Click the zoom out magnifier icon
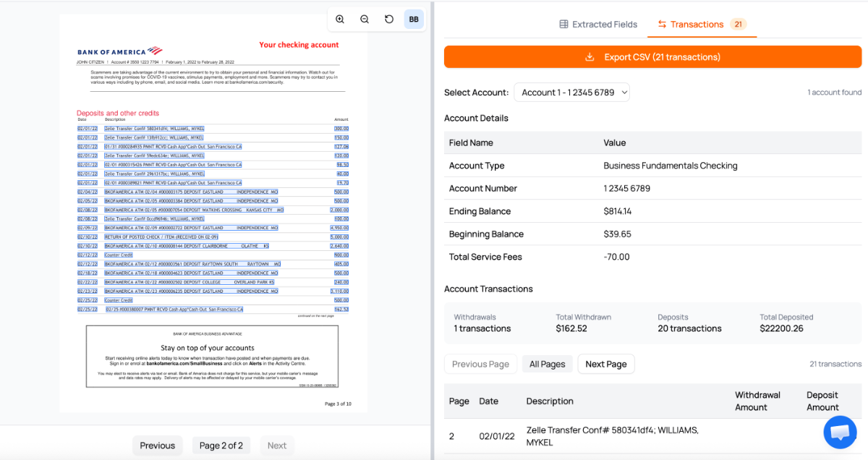 pyautogui.click(x=365, y=20)
